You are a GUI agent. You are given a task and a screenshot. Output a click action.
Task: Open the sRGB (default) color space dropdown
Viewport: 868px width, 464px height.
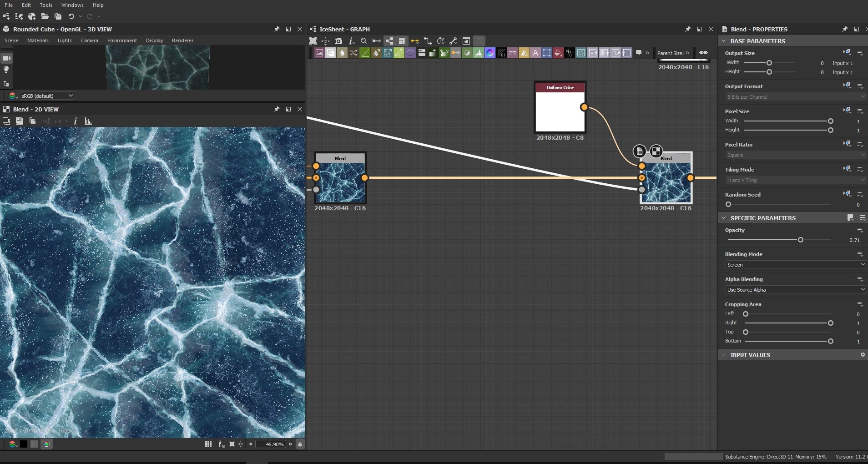coord(47,96)
